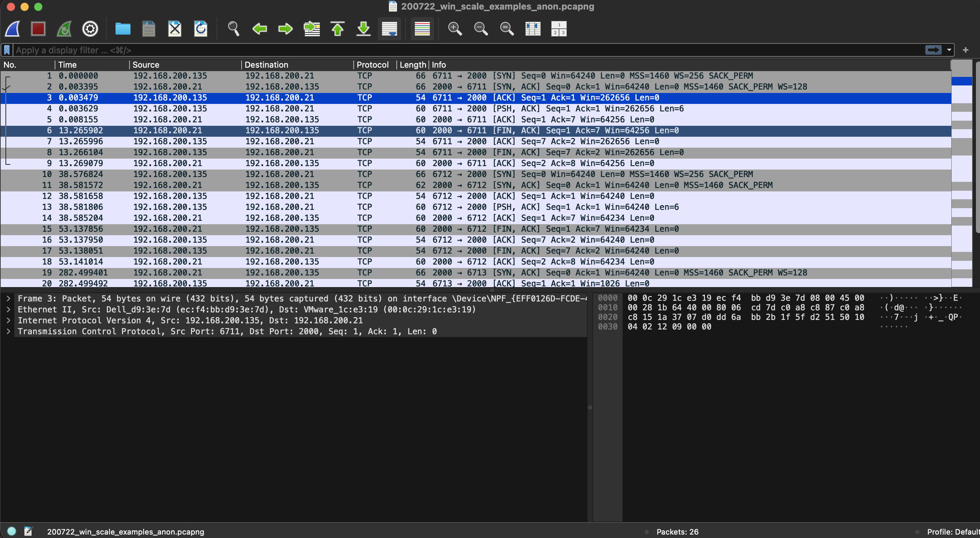Select packet 10 SYN to port 6712

[476, 174]
